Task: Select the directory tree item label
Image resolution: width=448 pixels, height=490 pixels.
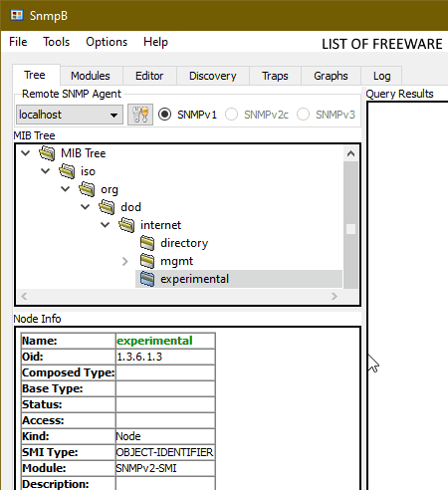Action: 184,243
